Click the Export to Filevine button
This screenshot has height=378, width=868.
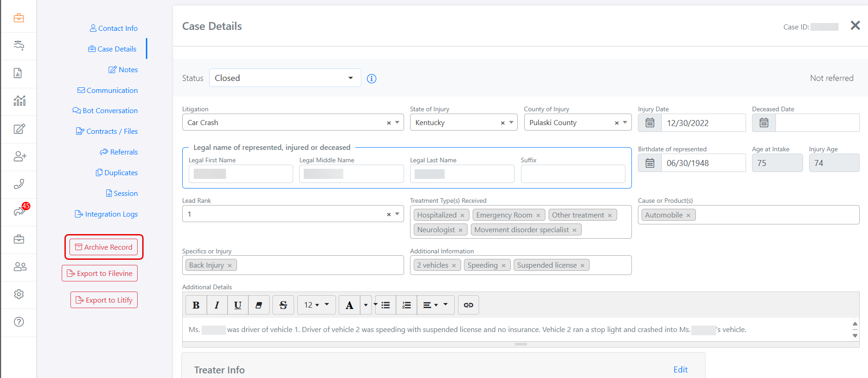click(x=99, y=273)
